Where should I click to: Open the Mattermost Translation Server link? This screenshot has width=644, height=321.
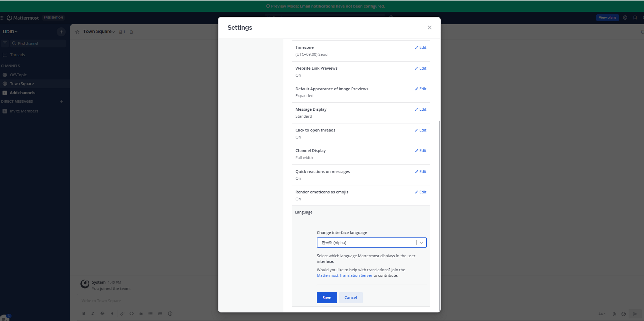tap(344, 275)
